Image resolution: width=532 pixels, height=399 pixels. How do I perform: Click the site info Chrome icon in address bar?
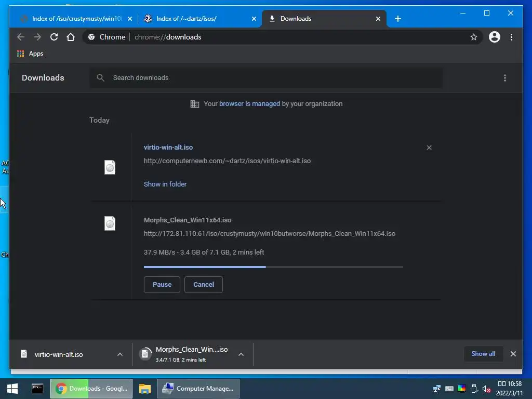tap(91, 37)
